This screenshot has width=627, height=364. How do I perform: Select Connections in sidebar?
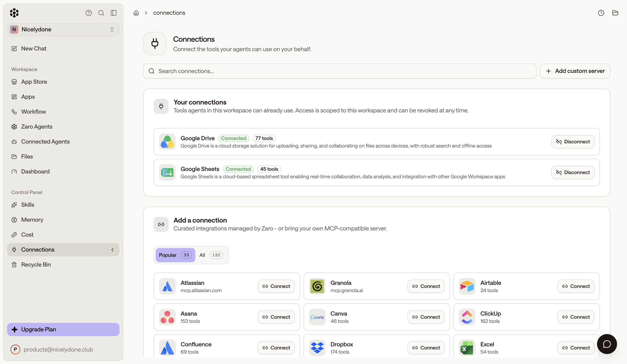63,250
